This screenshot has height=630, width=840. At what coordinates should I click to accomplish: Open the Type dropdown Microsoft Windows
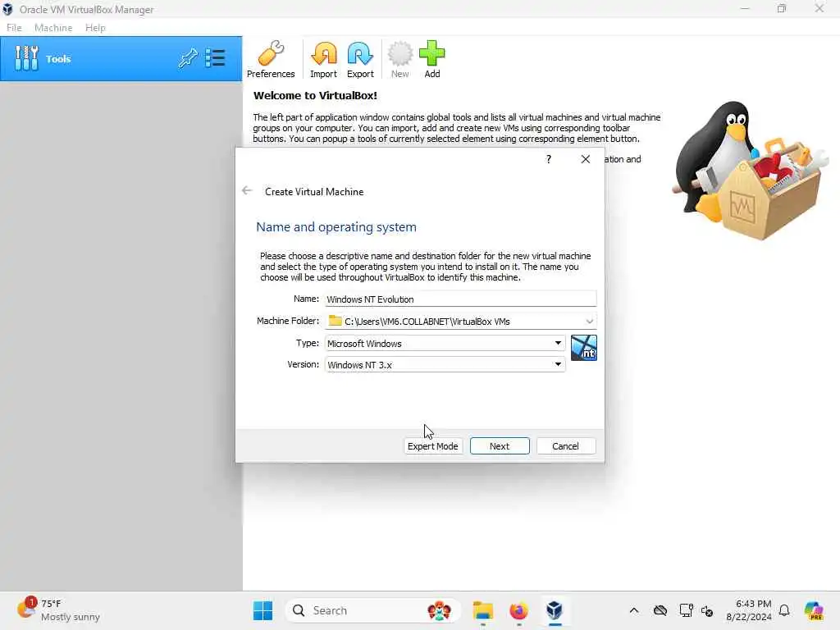(x=445, y=344)
